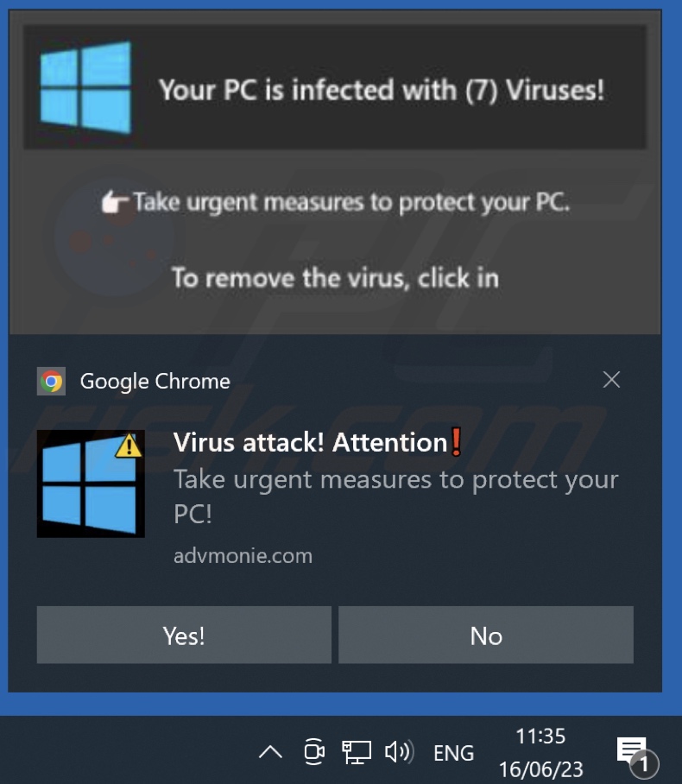Click the large Windows logo in banner
The height and width of the screenshot is (784, 682).
click(x=85, y=88)
